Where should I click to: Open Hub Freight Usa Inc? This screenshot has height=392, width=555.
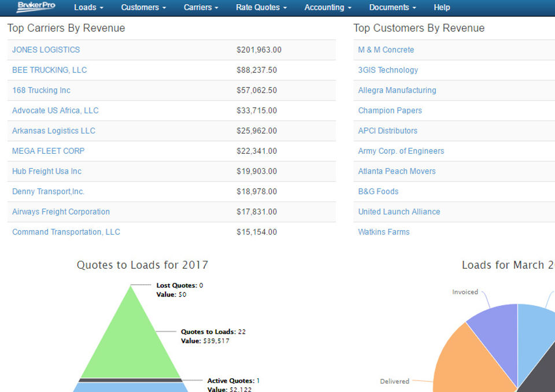tap(47, 171)
